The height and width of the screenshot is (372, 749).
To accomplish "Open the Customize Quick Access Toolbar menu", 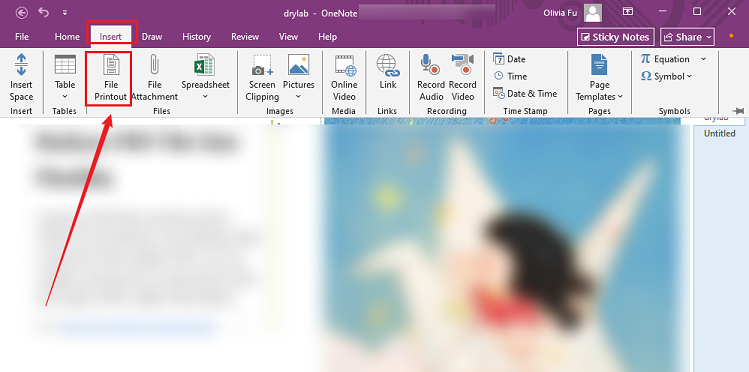I will (64, 13).
